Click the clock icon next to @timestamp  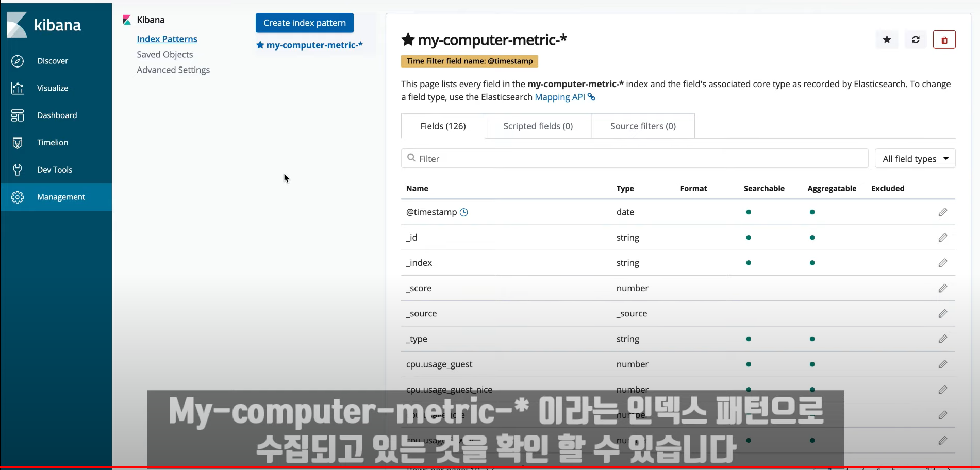point(464,212)
